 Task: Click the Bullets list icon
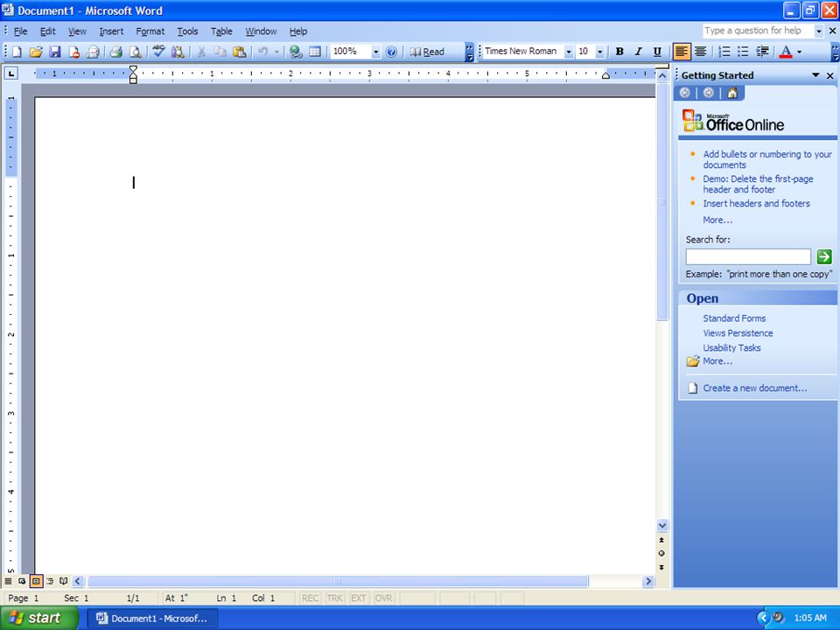[x=743, y=52]
